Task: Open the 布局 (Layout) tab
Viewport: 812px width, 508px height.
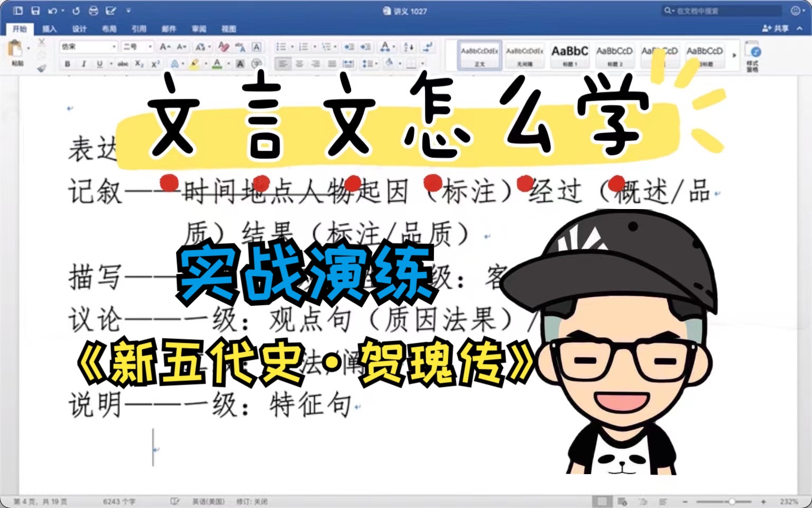Action: tap(109, 29)
